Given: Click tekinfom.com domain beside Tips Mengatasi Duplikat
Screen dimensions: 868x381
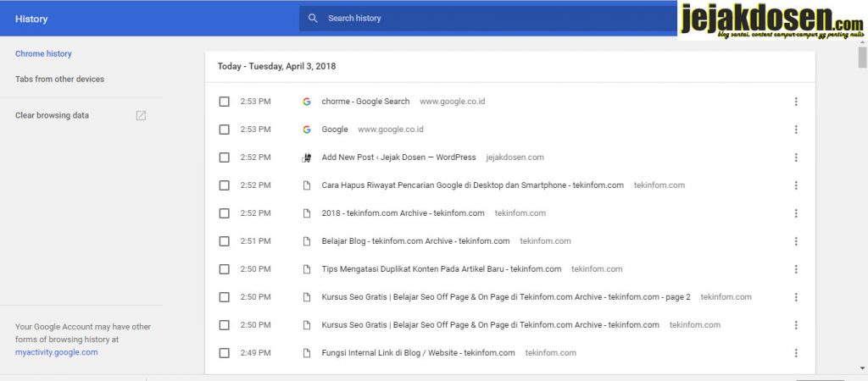Looking at the screenshot, I should pyautogui.click(x=597, y=269).
